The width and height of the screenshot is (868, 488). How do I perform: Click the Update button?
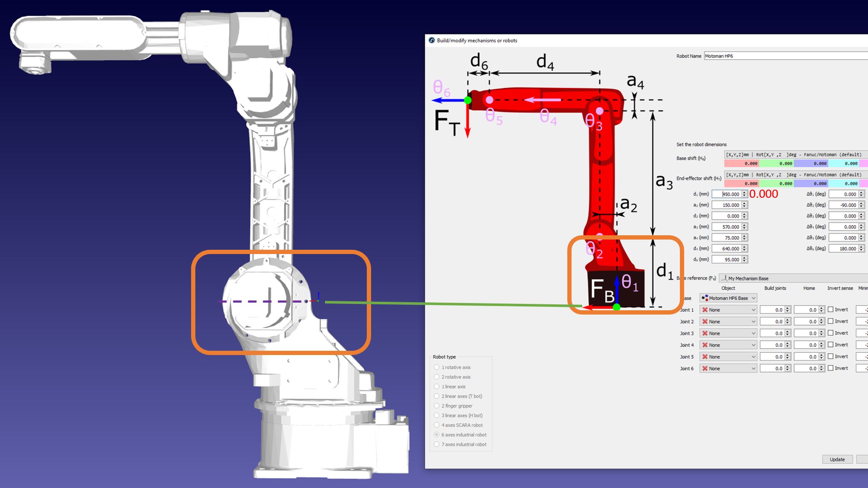click(837, 459)
